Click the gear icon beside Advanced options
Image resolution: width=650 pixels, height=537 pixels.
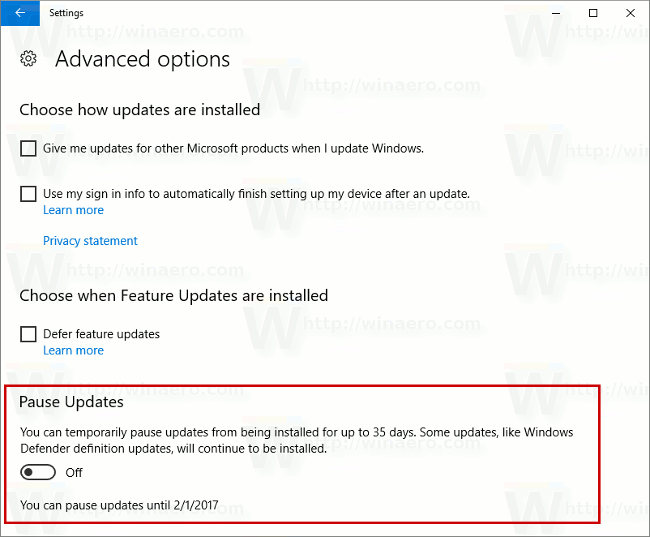click(29, 60)
